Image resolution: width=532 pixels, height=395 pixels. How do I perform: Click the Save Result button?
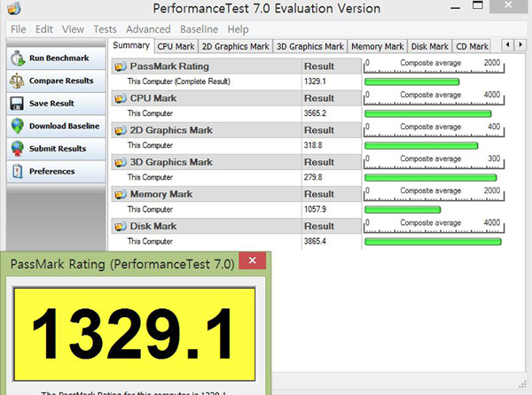click(x=56, y=104)
